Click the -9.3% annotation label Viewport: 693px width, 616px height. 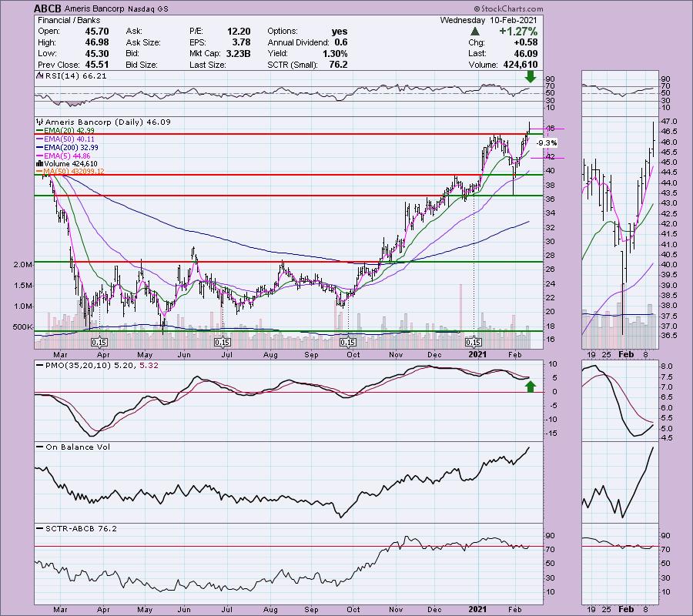point(547,143)
